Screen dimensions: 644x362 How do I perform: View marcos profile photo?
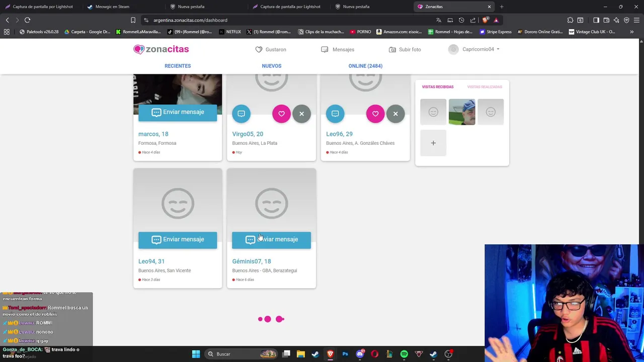[x=178, y=89]
